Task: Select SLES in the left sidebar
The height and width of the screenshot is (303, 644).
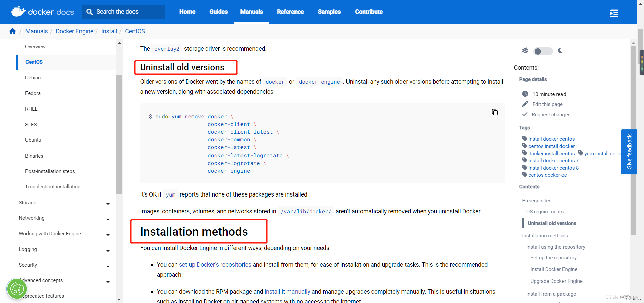Action: [x=31, y=125]
